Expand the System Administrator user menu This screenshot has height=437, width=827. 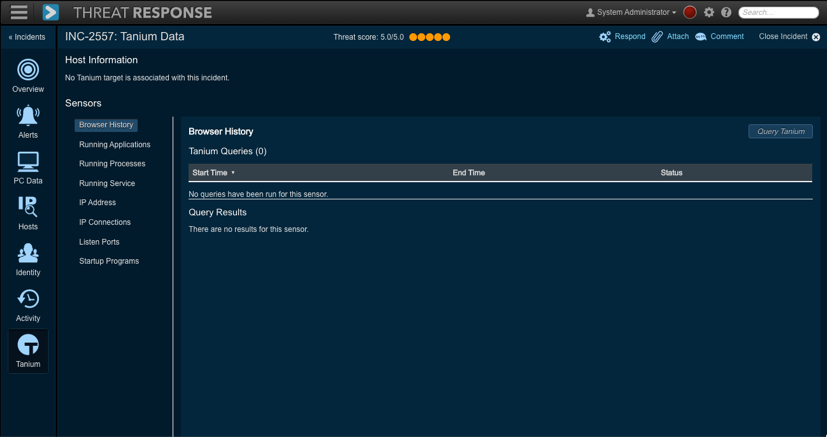631,13
